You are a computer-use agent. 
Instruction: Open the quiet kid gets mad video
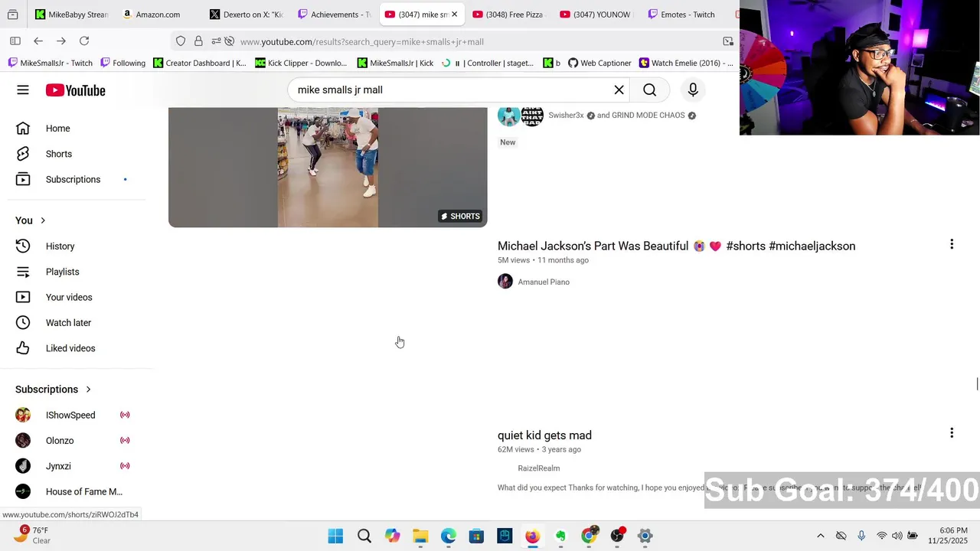tap(544, 435)
